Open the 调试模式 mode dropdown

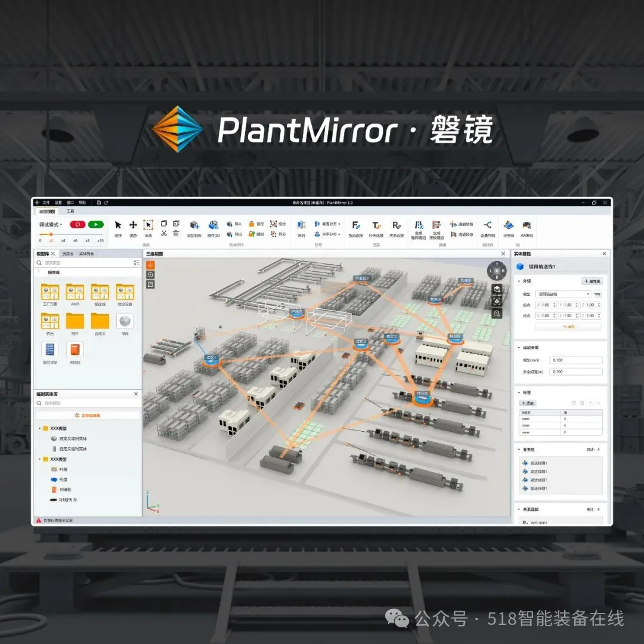click(51, 225)
